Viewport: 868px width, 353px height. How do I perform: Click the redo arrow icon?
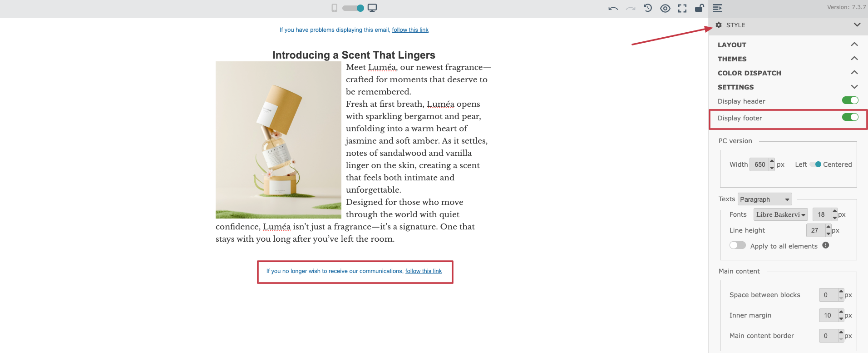[x=631, y=8]
